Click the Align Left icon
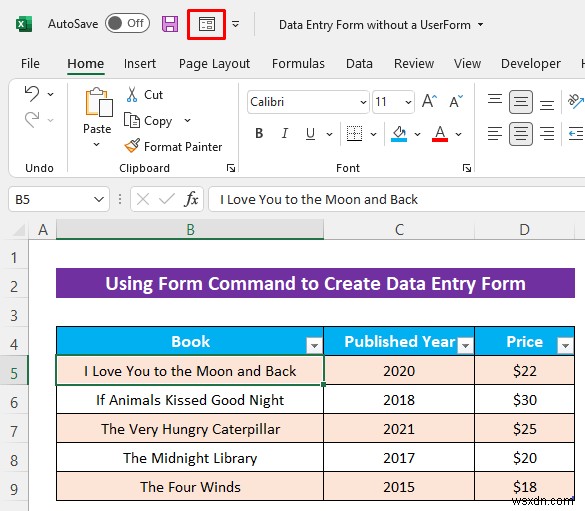 pos(495,134)
